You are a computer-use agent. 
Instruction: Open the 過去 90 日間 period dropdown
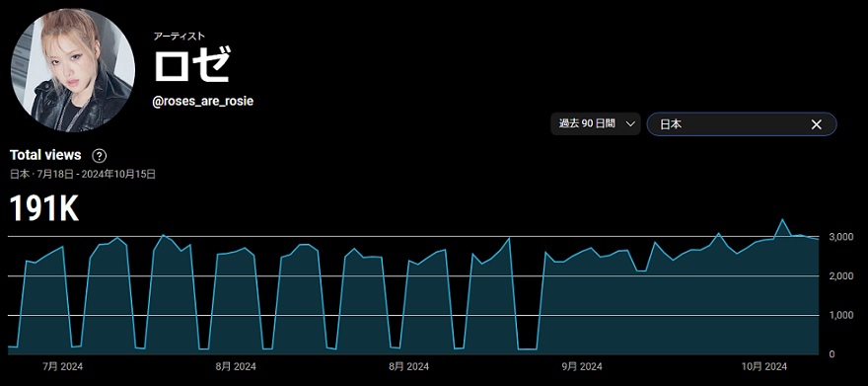tap(596, 124)
